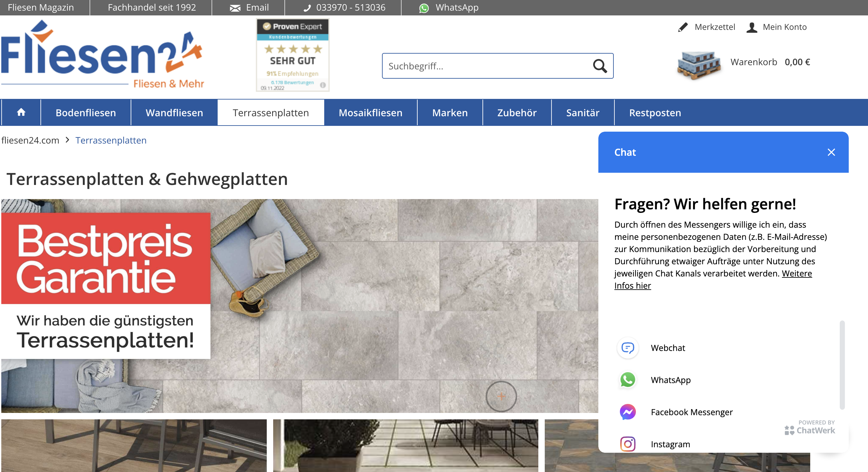Click the Facebook Messenger icon
The height and width of the screenshot is (472, 868).
628,412
